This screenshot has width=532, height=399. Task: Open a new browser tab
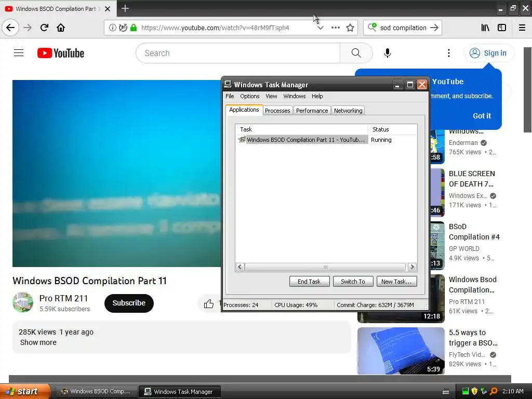pos(125,8)
